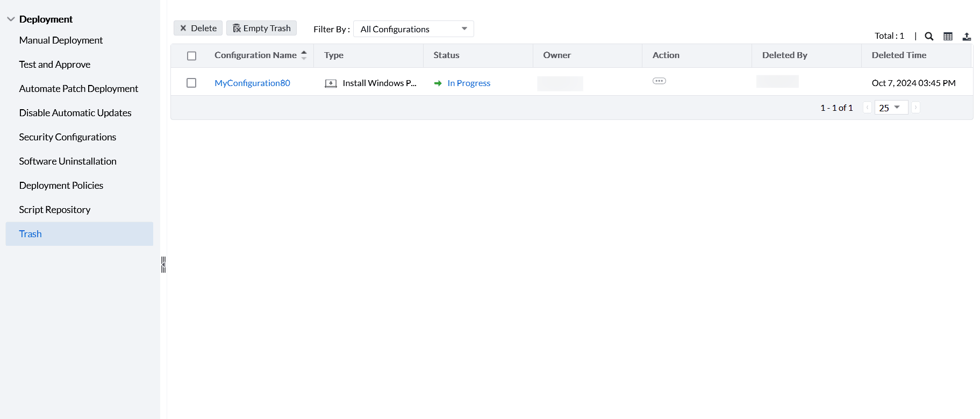This screenshot has height=419, width=980.
Task: Click the search magnifier icon
Action: click(x=928, y=37)
